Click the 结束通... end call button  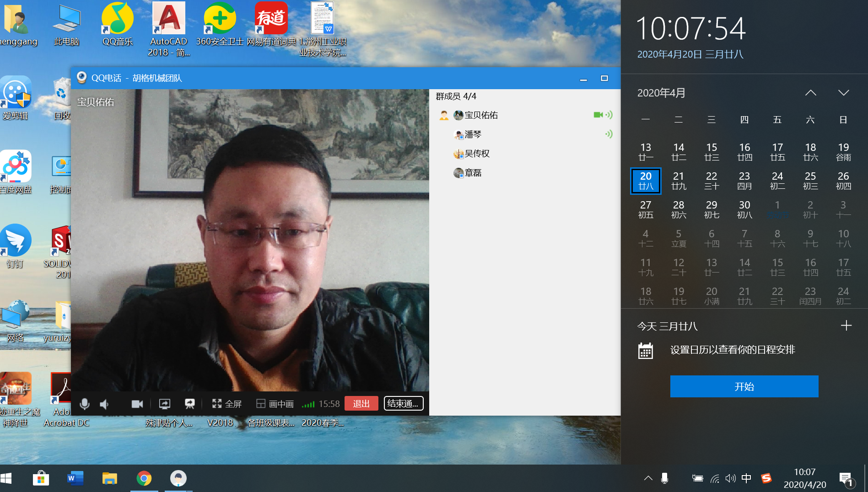coord(403,404)
